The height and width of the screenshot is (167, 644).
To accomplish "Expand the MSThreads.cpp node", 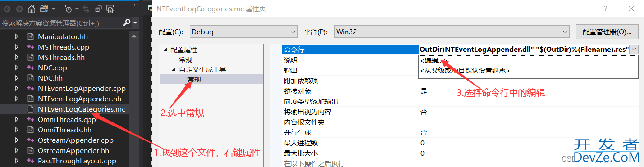I will pyautogui.click(x=17, y=47).
